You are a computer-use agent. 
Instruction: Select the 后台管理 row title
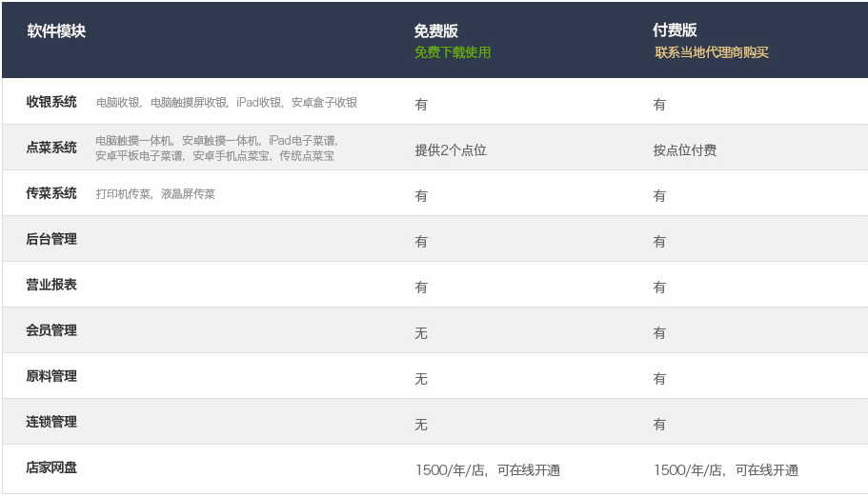pos(50,239)
